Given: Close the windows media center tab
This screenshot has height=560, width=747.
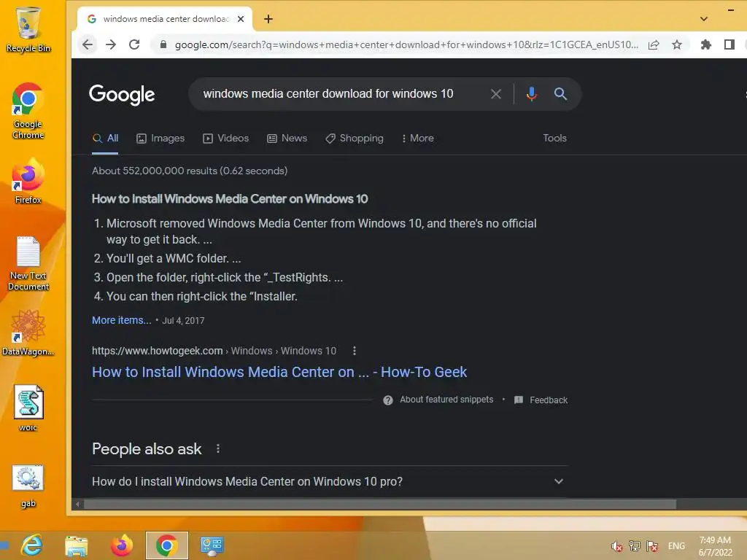Looking at the screenshot, I should (241, 19).
